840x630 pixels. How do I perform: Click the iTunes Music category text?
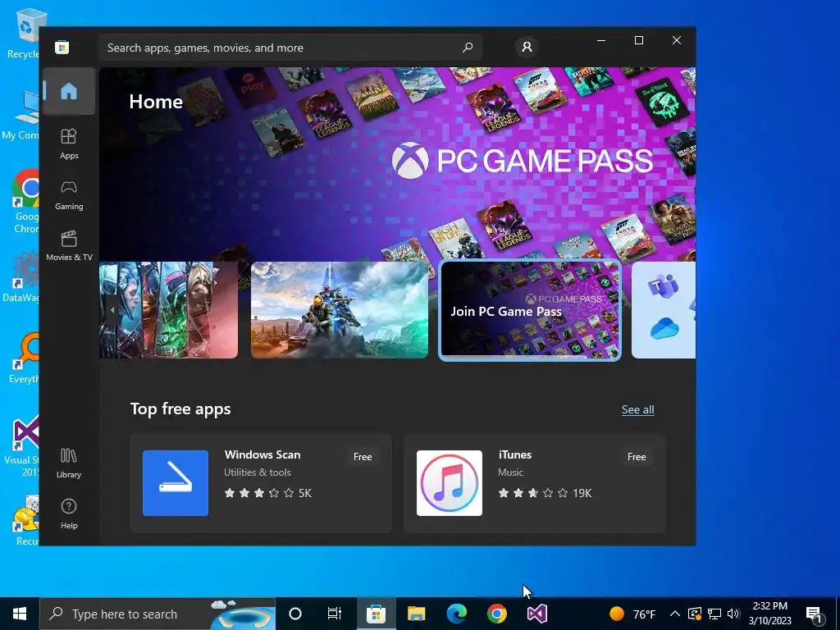[510, 472]
